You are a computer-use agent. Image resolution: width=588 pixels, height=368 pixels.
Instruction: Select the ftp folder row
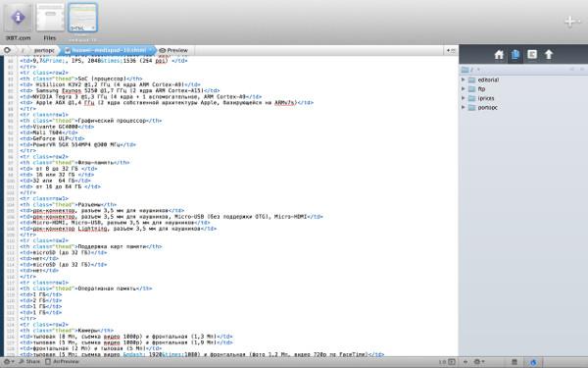[523, 89]
